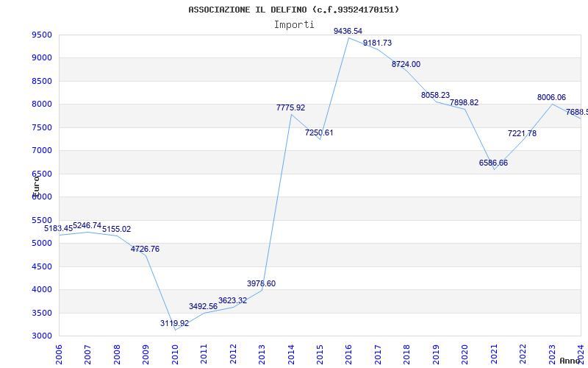
Task: Click the 2010 x-axis year label
Action: tap(175, 355)
